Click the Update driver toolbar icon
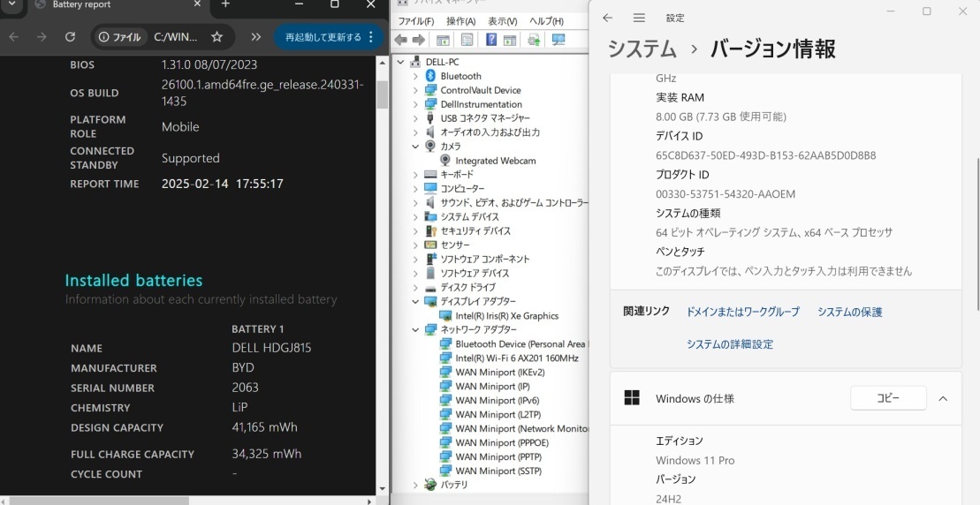This screenshot has height=505, width=980. (534, 40)
